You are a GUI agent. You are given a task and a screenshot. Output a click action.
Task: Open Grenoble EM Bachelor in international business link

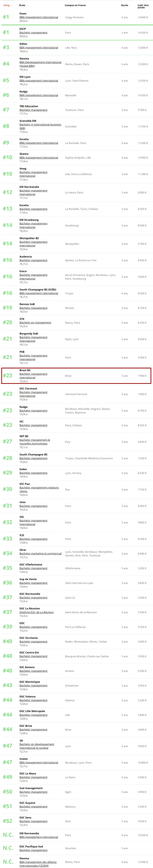click(x=40, y=126)
